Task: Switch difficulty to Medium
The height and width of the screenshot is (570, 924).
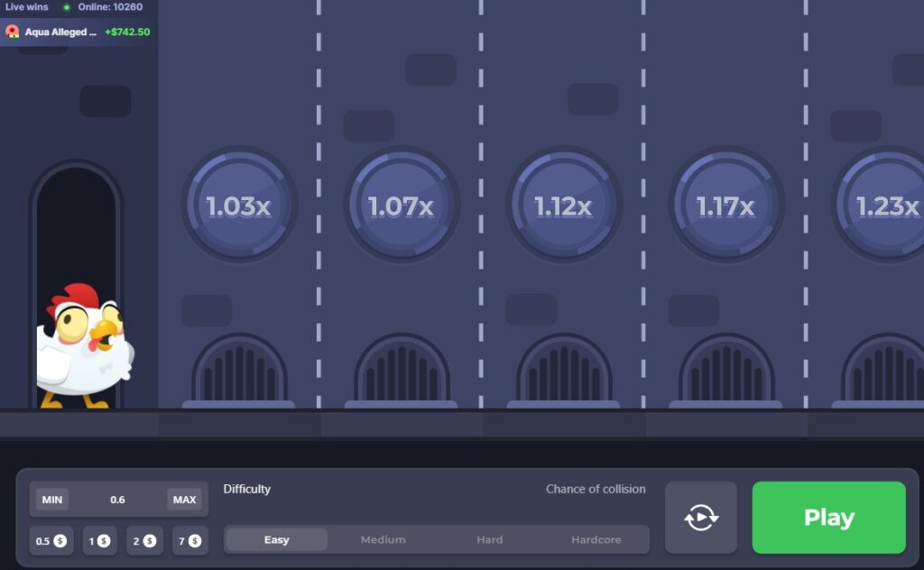Action: 383,540
